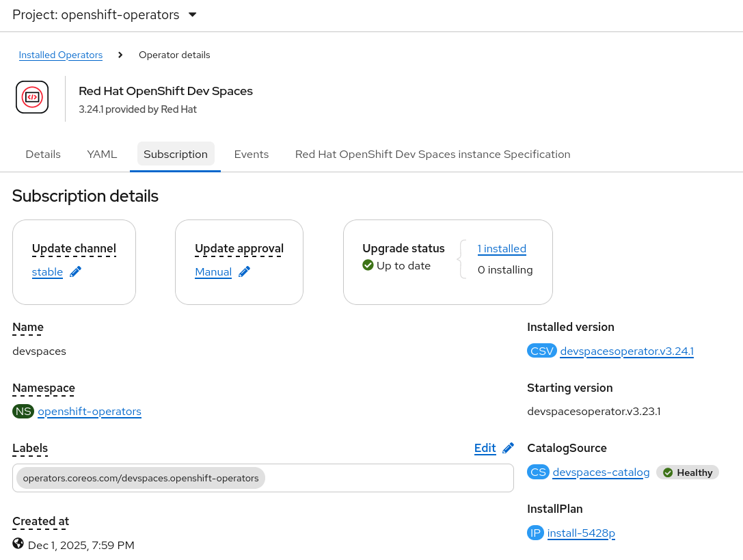The image size is (743, 560).
Task: Go back to Installed Operators breadcrumb
Action: pyautogui.click(x=61, y=55)
